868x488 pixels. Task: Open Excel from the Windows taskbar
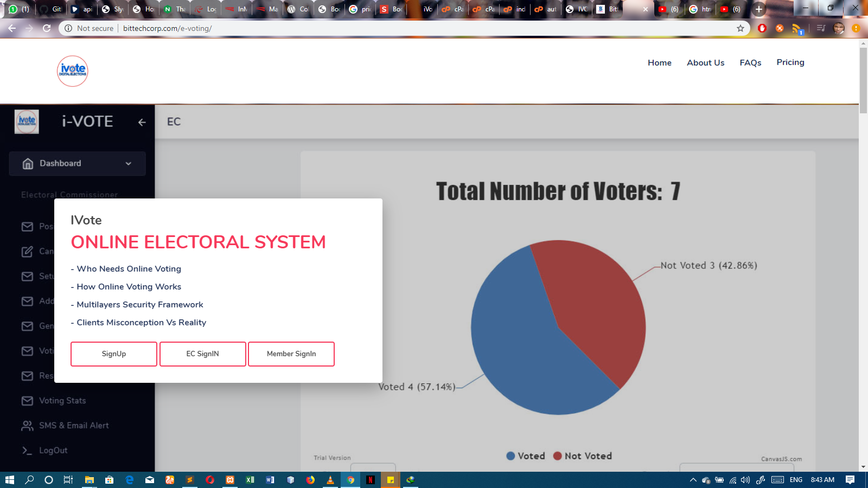(250, 480)
